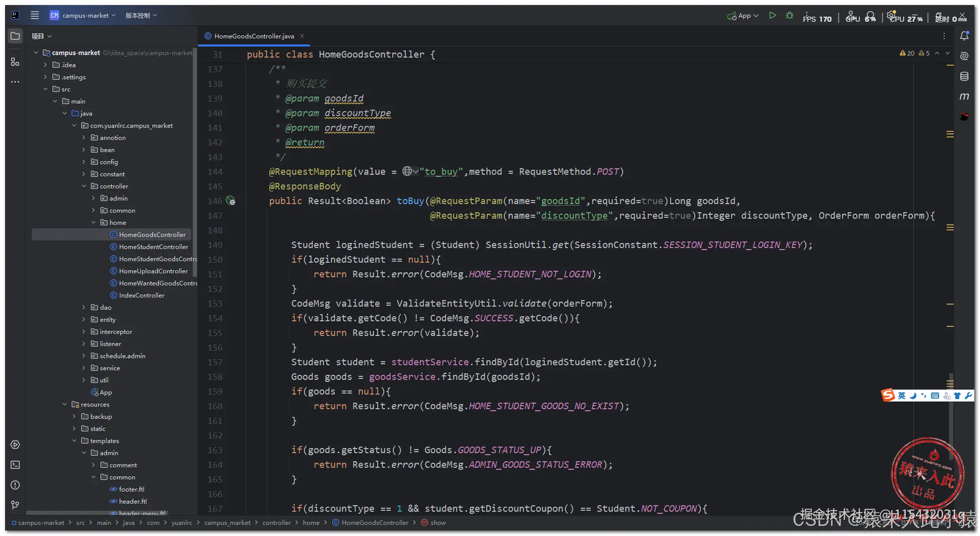The height and width of the screenshot is (536, 980).
Task: Open the AI Assistant panel
Action: (964, 56)
